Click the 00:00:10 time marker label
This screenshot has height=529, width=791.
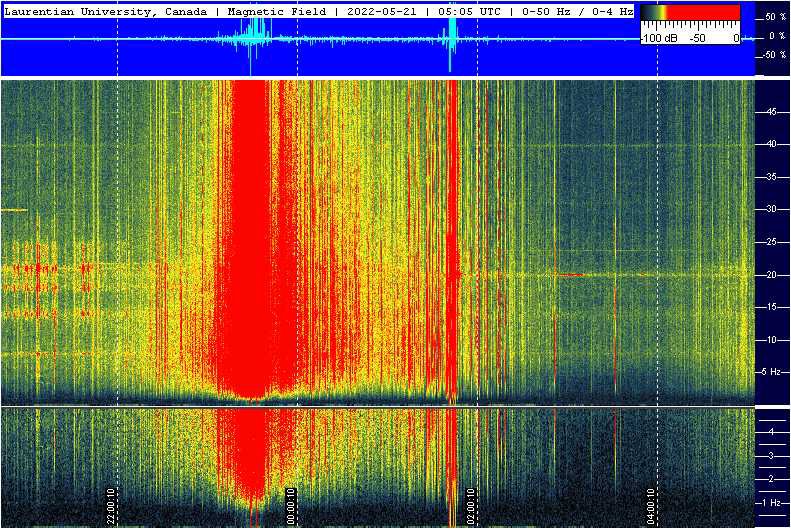pos(291,505)
